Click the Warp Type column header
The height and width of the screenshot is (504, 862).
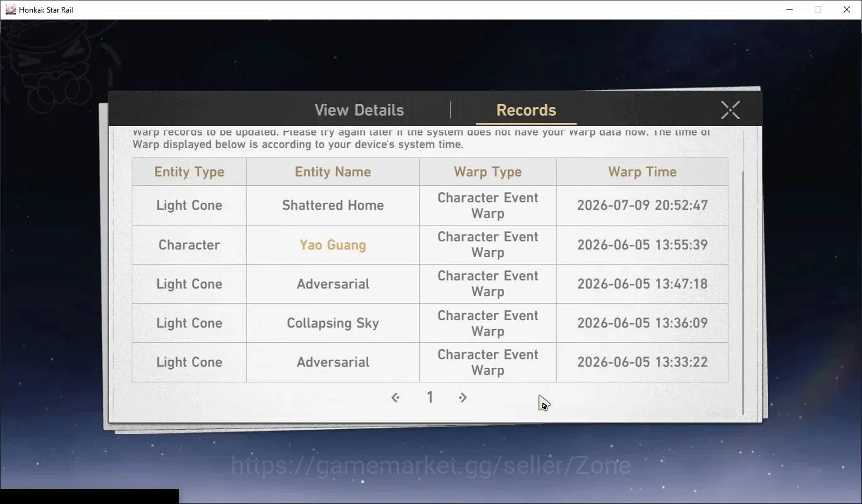click(x=488, y=172)
